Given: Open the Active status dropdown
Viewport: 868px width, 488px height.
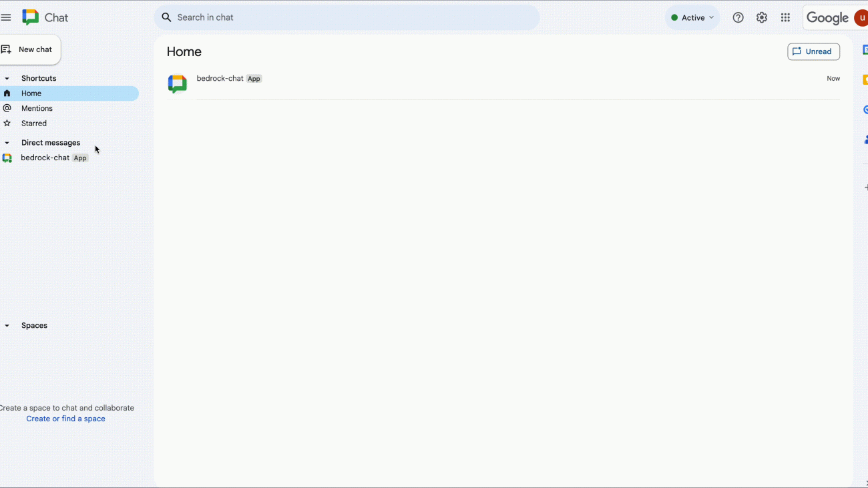Looking at the screenshot, I should pyautogui.click(x=692, y=17).
